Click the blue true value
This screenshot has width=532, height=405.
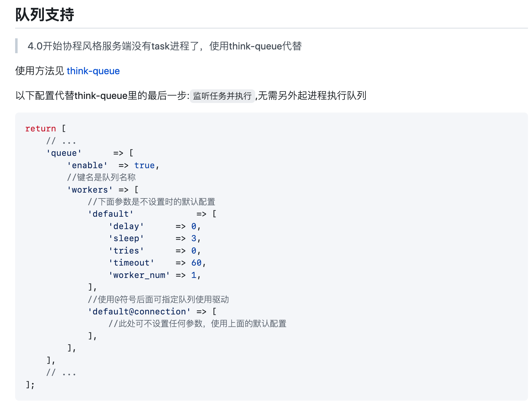click(144, 165)
